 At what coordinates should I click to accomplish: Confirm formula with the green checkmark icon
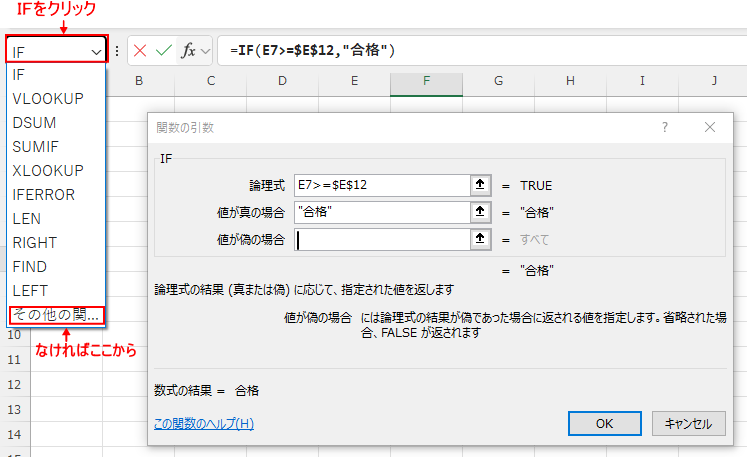pos(163,51)
